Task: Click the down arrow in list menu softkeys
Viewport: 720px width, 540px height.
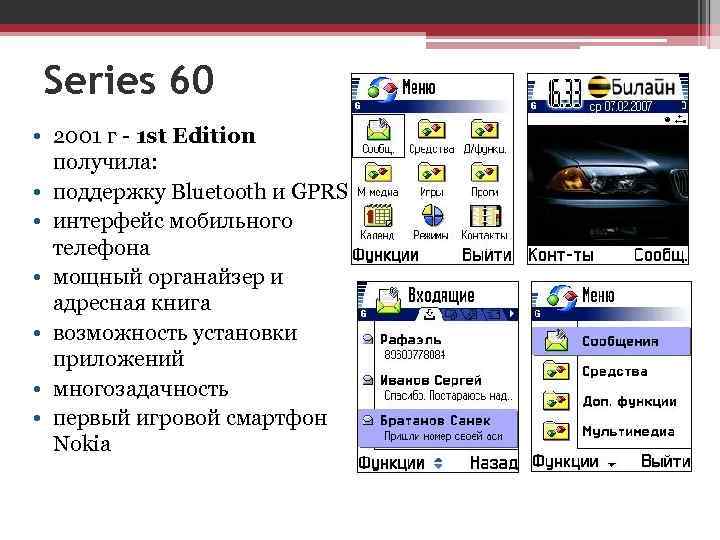Action: (612, 465)
